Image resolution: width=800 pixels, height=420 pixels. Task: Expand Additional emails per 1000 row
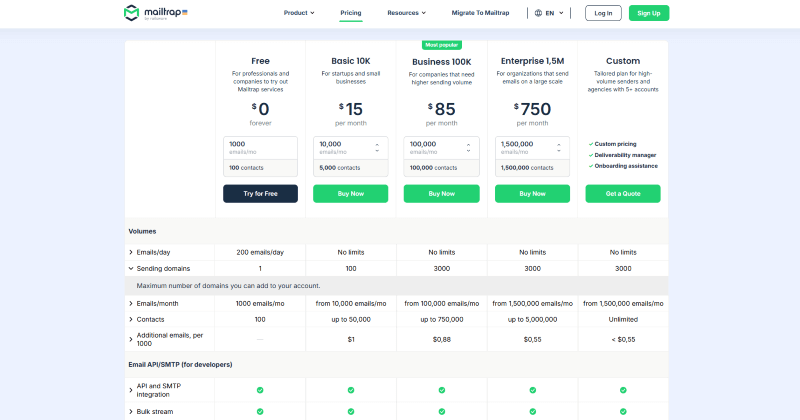click(131, 339)
